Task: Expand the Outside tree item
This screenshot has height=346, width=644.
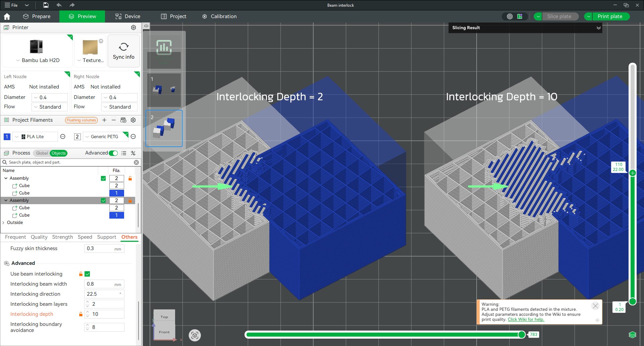Action: [3, 223]
